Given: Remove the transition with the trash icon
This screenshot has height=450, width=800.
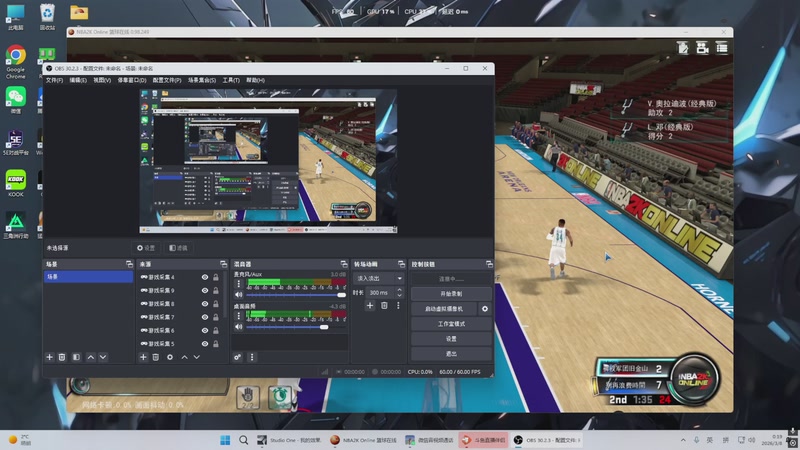Looking at the screenshot, I should (384, 305).
